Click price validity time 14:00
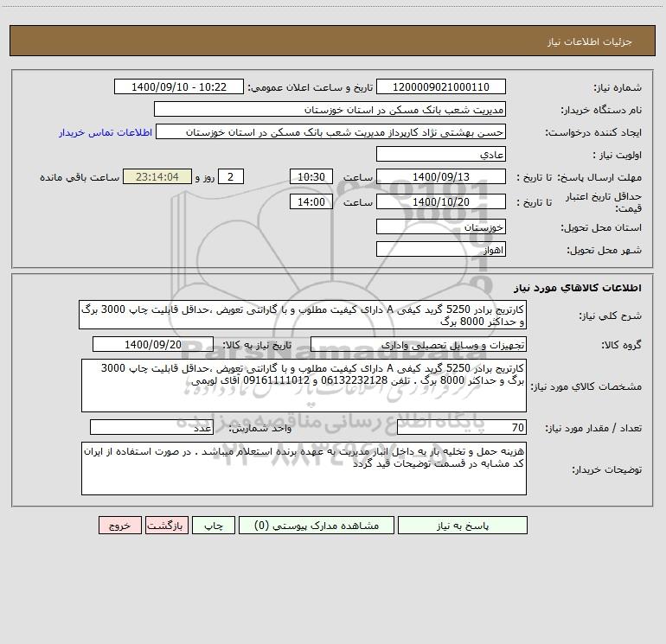The image size is (666, 644). pos(311,201)
